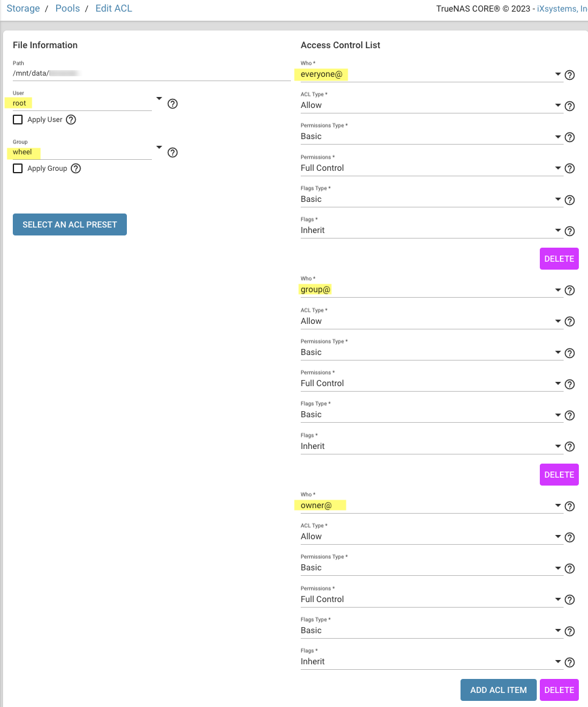
Task: Go to Pools breadcrumb
Action: coord(67,9)
